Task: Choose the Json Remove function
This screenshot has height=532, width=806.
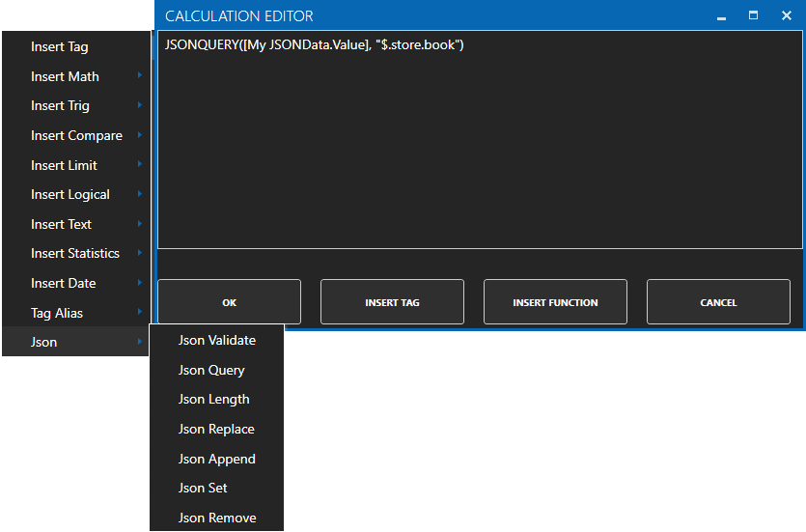Action: 217,518
